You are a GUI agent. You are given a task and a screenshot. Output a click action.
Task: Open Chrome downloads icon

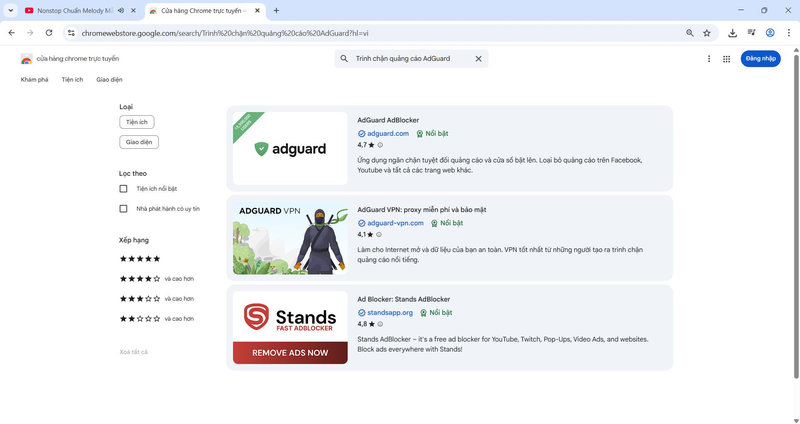pos(733,33)
